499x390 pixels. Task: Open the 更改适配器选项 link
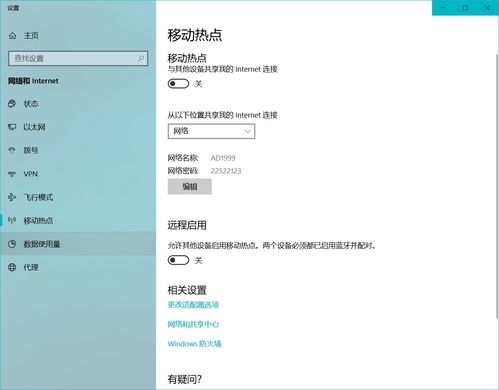coord(193,304)
